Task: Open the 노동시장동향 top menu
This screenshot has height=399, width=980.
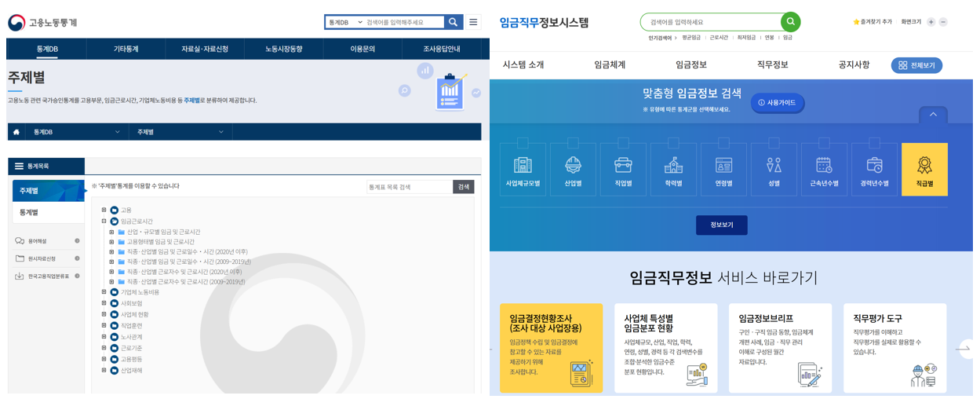Action: pos(283,49)
